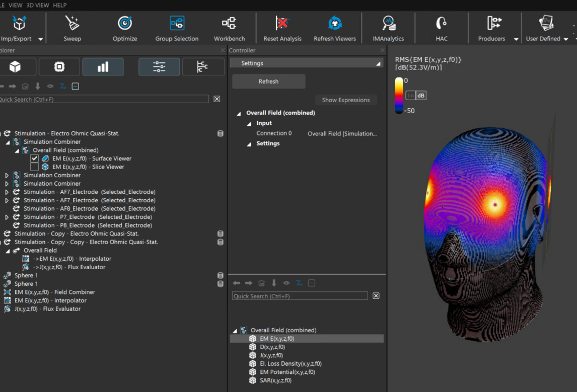Select the Group Selection tool
This screenshot has width=577, height=392.
(177, 23)
